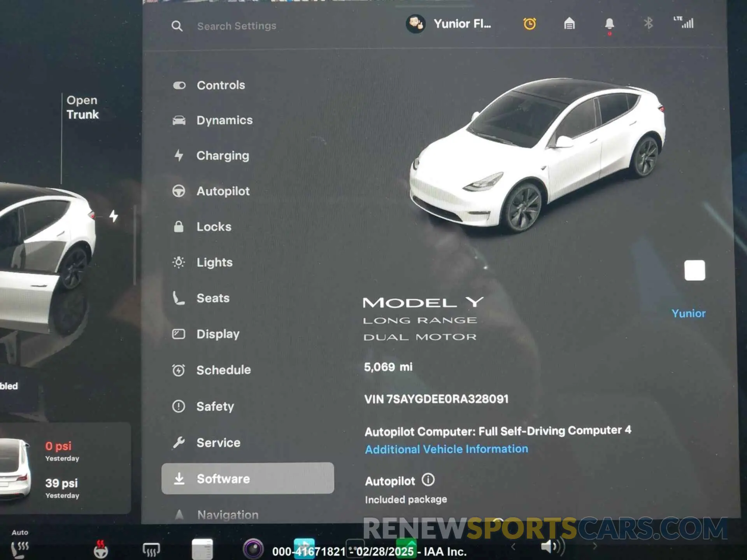747x560 pixels.
Task: Tap the Included package text
Action: pos(406,499)
